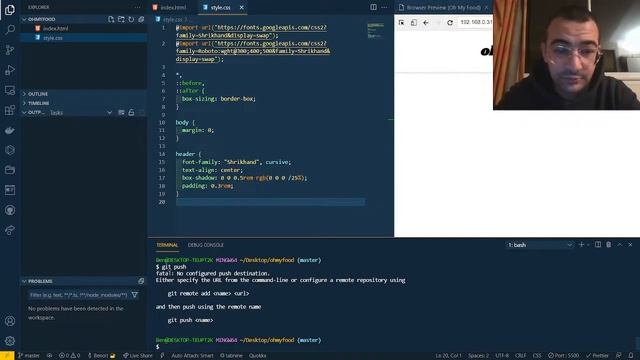This screenshot has height=360, width=640.
Task: Open the new terminal launch profile dropdown
Action: coord(588,244)
